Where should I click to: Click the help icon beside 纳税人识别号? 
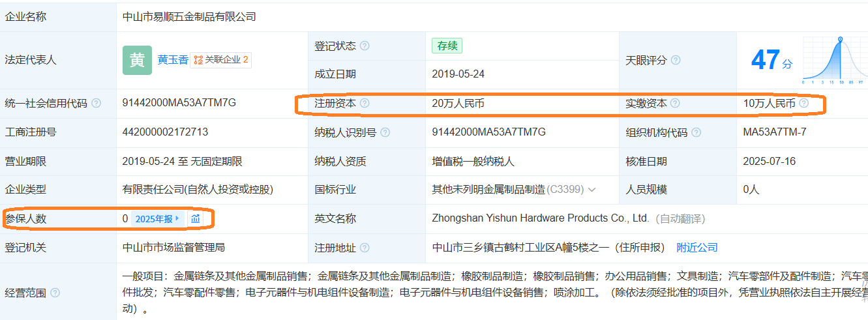385,132
